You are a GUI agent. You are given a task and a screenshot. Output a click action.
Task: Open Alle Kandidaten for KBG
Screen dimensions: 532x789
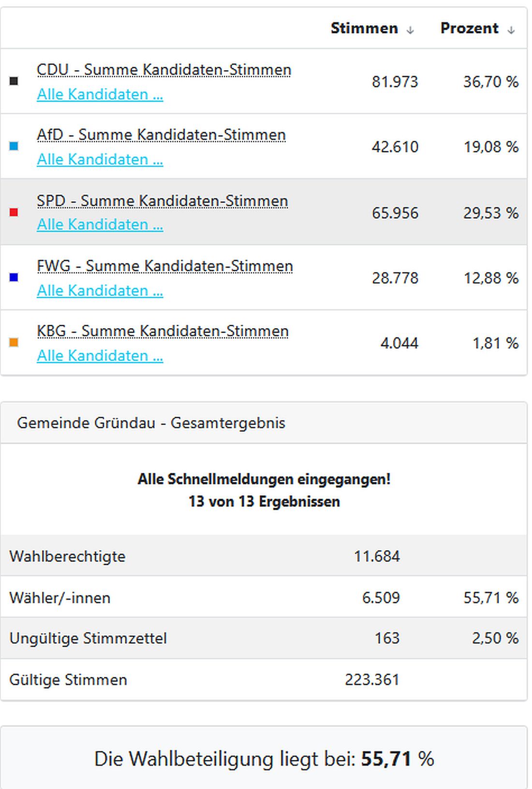(x=100, y=356)
